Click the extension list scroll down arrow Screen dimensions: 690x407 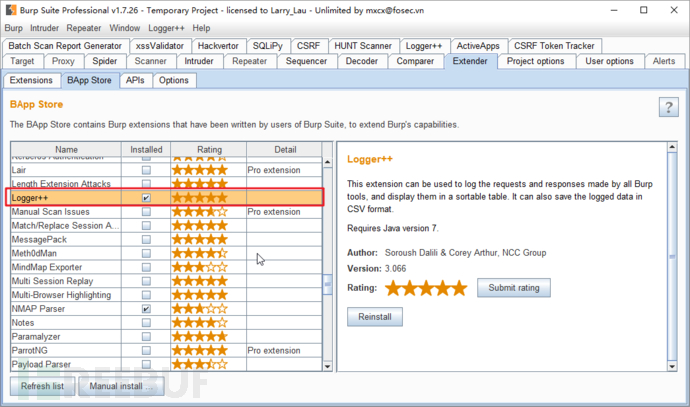point(327,366)
